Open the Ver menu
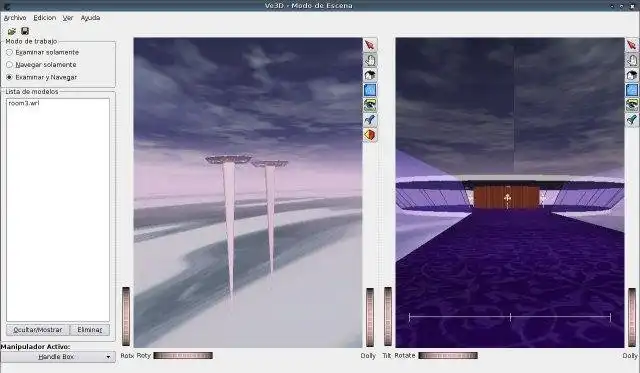Screen dimensions: 640x373 click(68, 18)
